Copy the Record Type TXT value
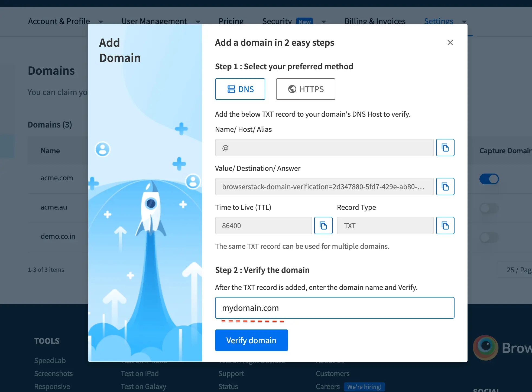Viewport: 532px width, 392px height. pos(445,226)
